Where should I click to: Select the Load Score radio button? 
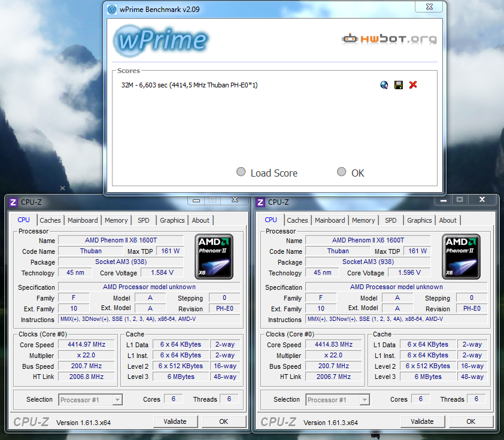pyautogui.click(x=241, y=172)
